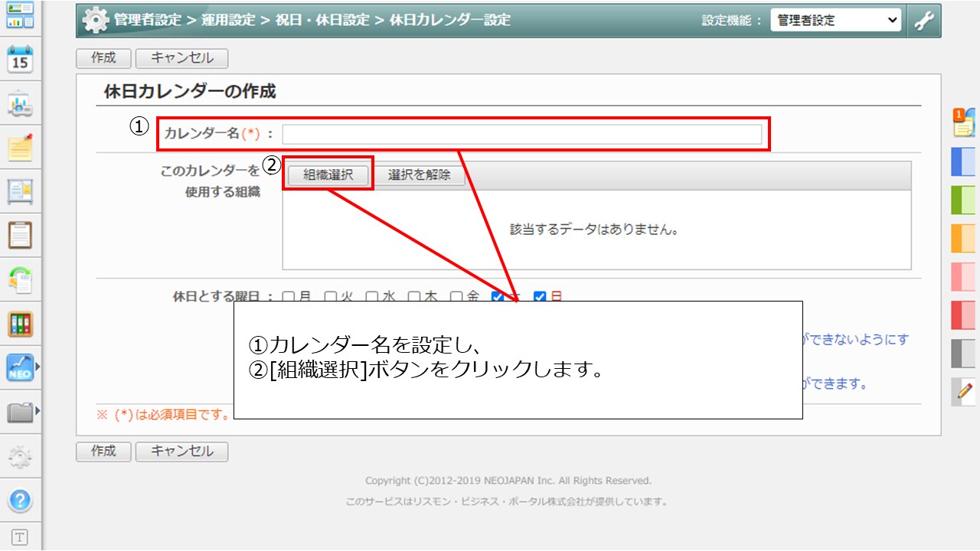The height and width of the screenshot is (551, 980).
Task: Click the grayed gear icon in the sidebar
Action: [20, 457]
